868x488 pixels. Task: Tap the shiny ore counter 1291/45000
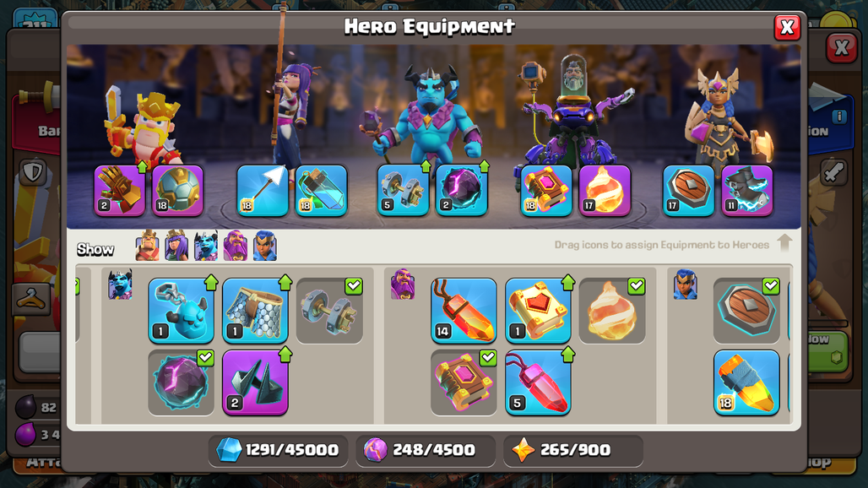tap(279, 450)
